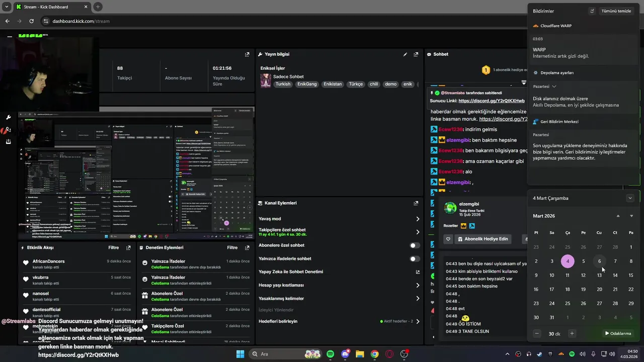
Task: Click the taskbar clock showing 04:50
Action: click(x=632, y=354)
